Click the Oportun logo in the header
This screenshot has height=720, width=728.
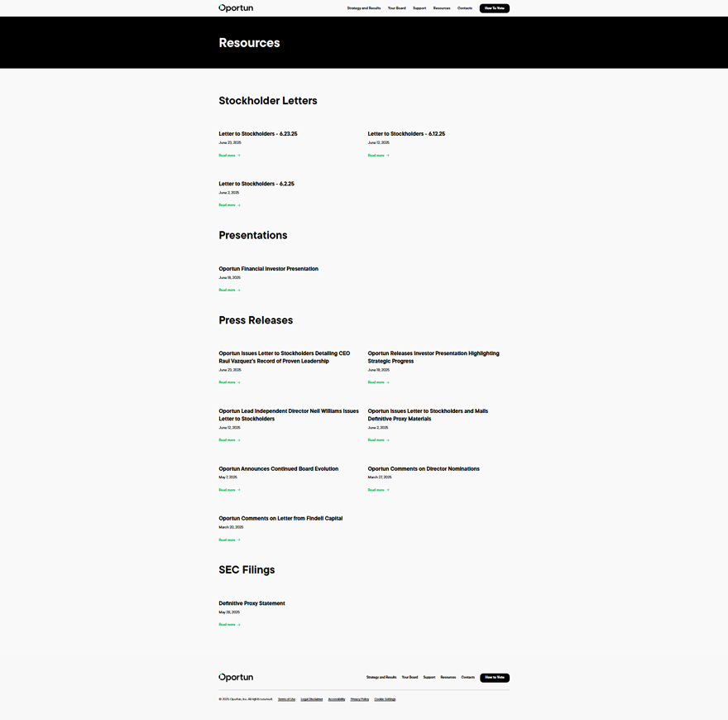pyautogui.click(x=236, y=8)
